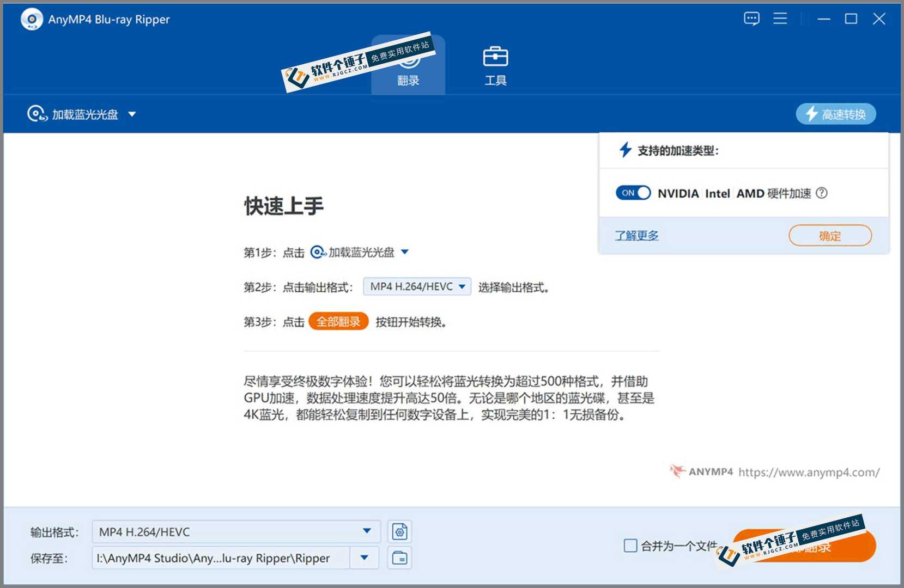Viewport: 904px width, 588px height.
Task: Click the 支持的加速类型 header text
Action: pos(678,151)
